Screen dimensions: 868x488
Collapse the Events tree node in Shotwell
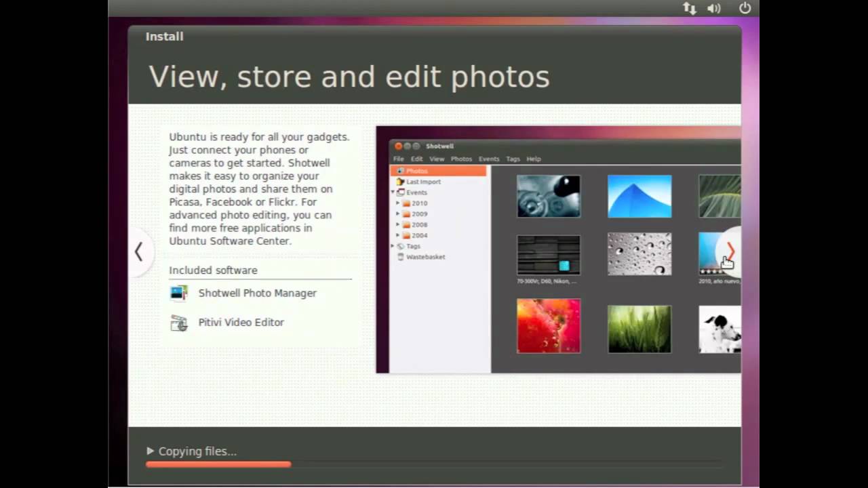point(393,192)
